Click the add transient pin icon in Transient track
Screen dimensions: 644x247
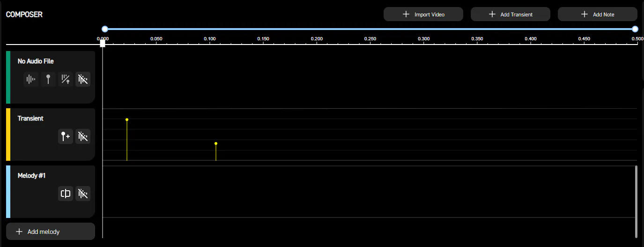pos(66,136)
